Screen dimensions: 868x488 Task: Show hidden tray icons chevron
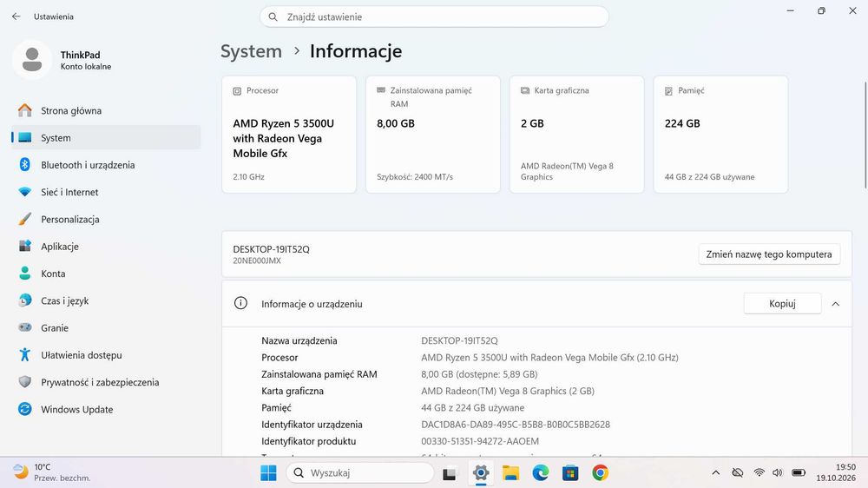pyautogui.click(x=716, y=472)
